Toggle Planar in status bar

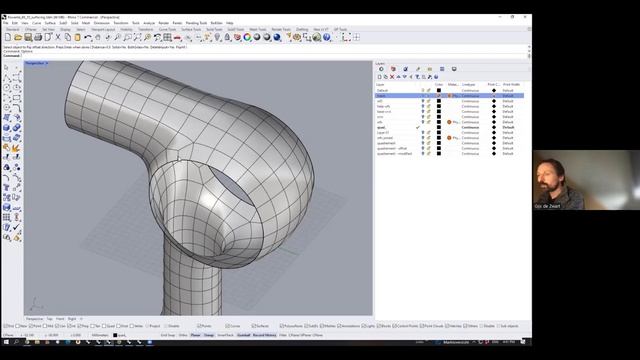click(196, 335)
